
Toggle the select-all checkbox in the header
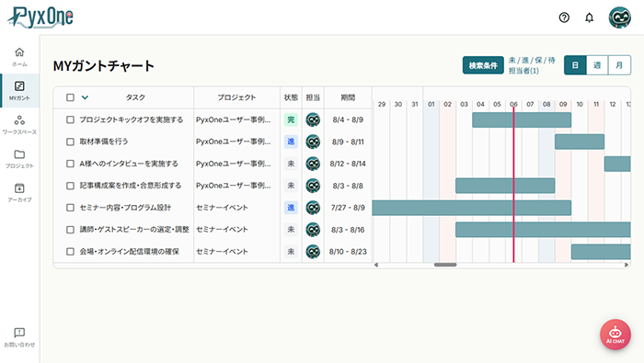pyautogui.click(x=70, y=97)
